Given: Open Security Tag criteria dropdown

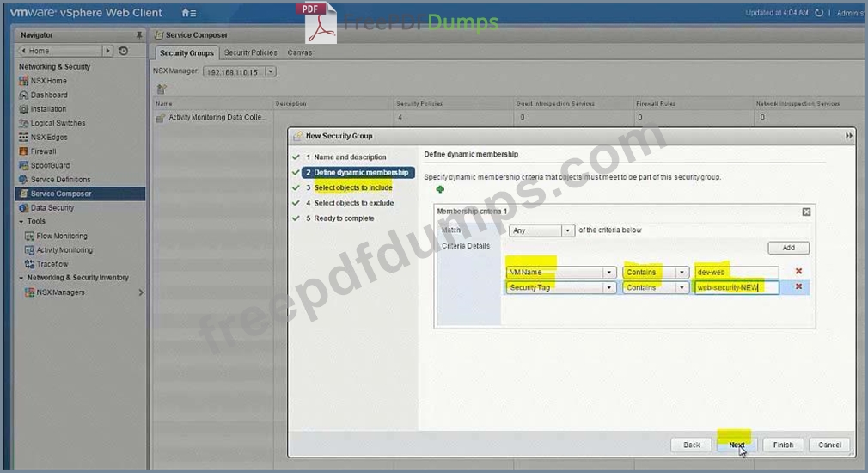Looking at the screenshot, I should point(561,287).
